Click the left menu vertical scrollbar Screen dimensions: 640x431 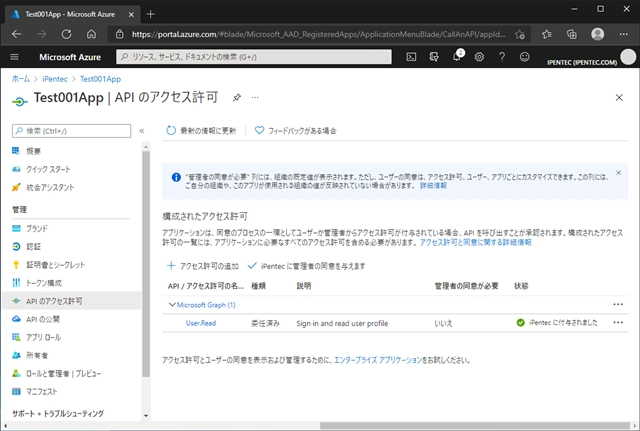pyautogui.click(x=146, y=263)
